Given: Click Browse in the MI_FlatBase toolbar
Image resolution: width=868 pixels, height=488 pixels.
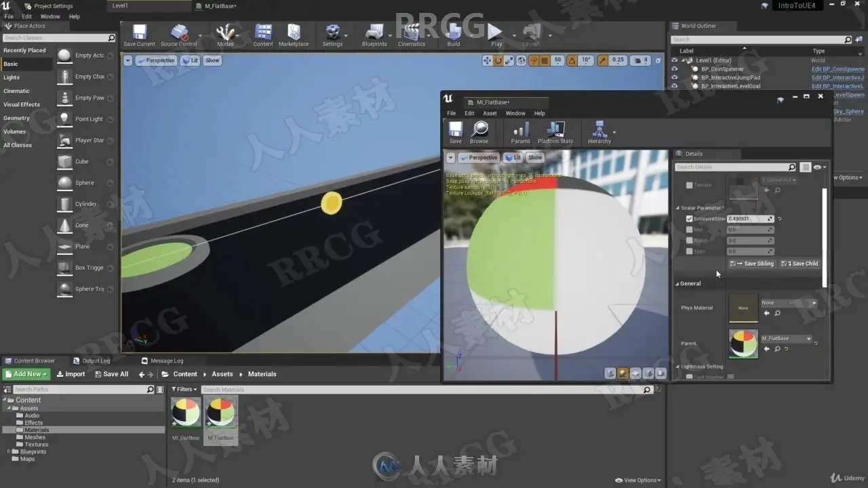Looking at the screenshot, I should click(x=479, y=132).
